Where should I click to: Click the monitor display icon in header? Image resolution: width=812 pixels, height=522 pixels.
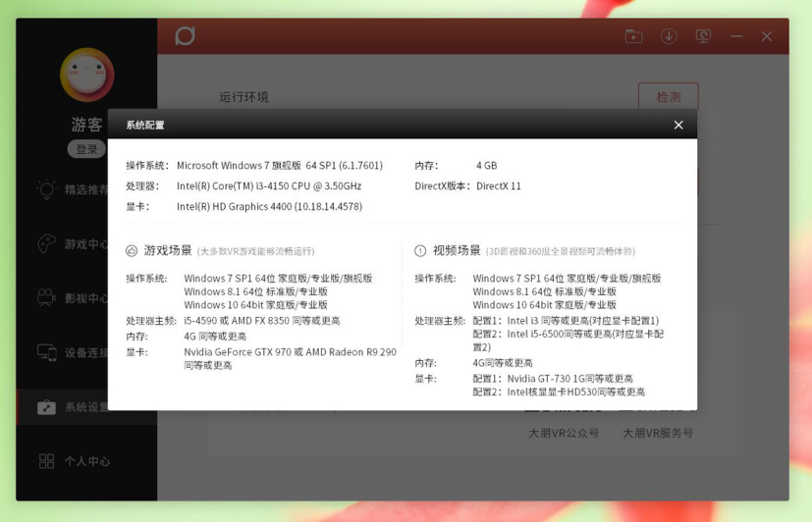tap(703, 36)
